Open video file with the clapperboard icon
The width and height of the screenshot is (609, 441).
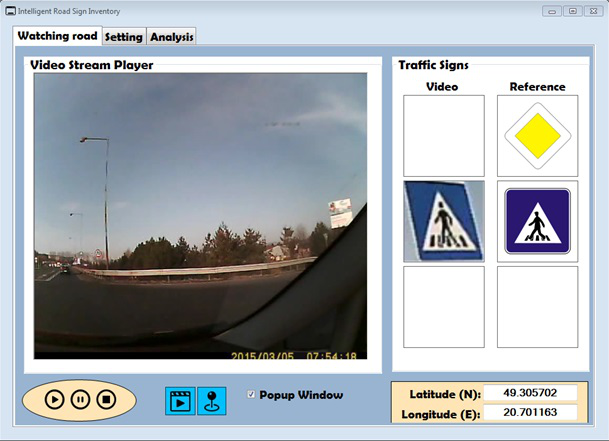(180, 401)
